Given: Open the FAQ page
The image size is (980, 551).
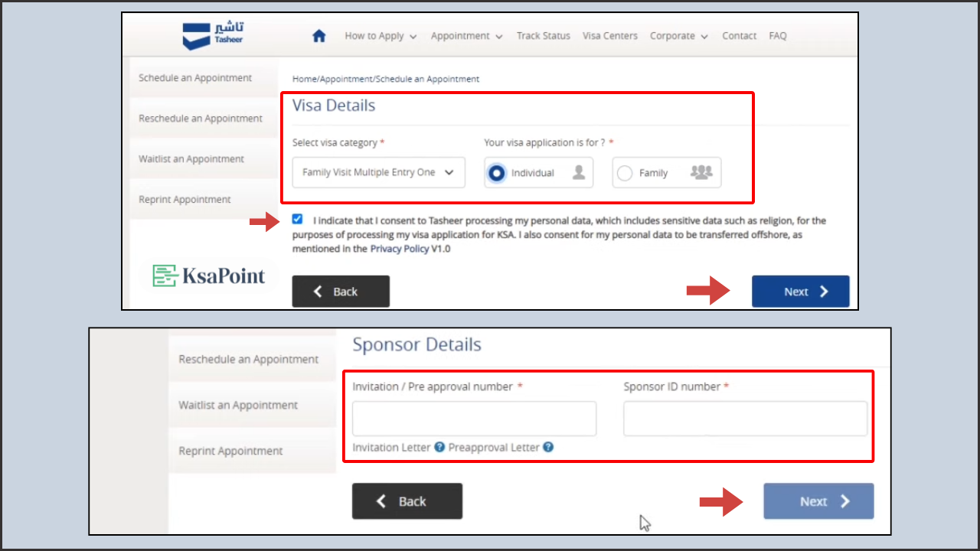Looking at the screenshot, I should [778, 36].
